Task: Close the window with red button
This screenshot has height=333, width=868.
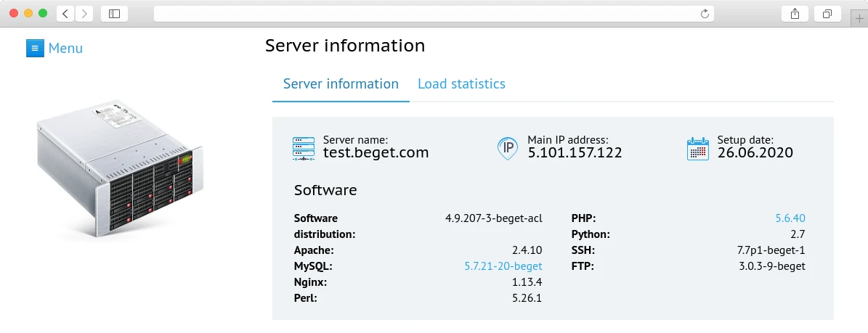Action: [15, 13]
